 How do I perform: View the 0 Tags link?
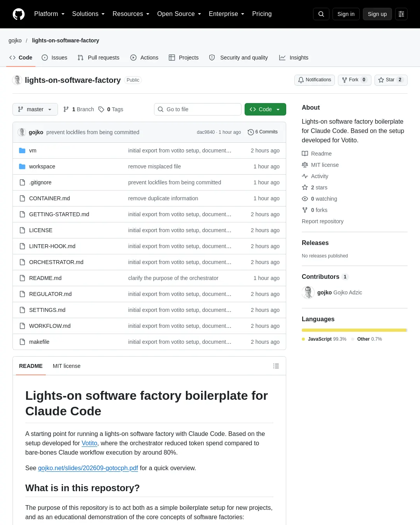[111, 109]
